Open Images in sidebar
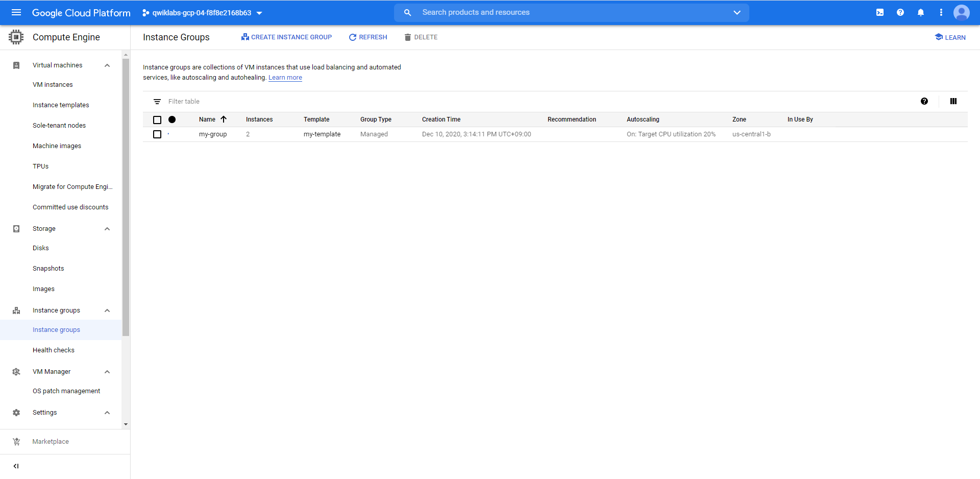980x479 pixels. coord(43,289)
